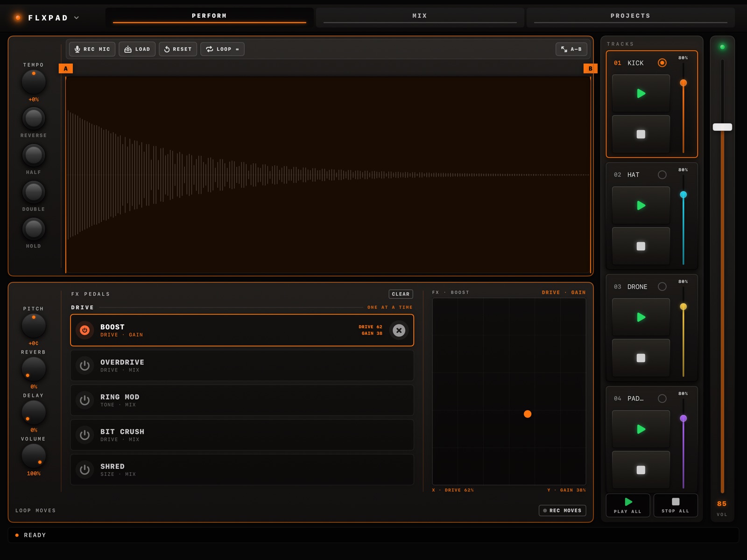Stop the PAD track
The height and width of the screenshot is (560, 747).
click(641, 470)
